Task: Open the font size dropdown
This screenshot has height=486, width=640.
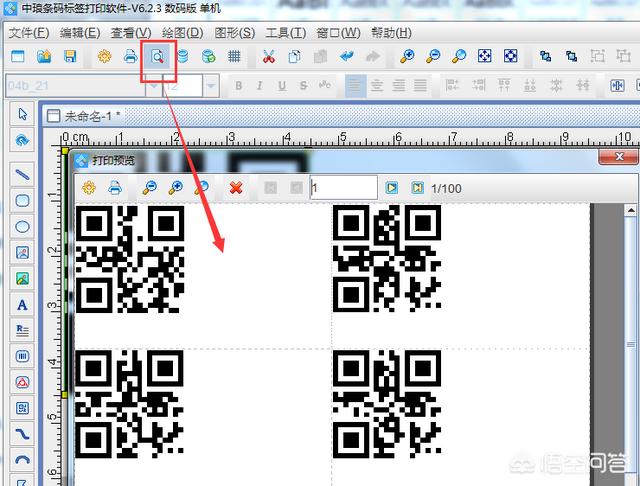Action: click(210, 86)
